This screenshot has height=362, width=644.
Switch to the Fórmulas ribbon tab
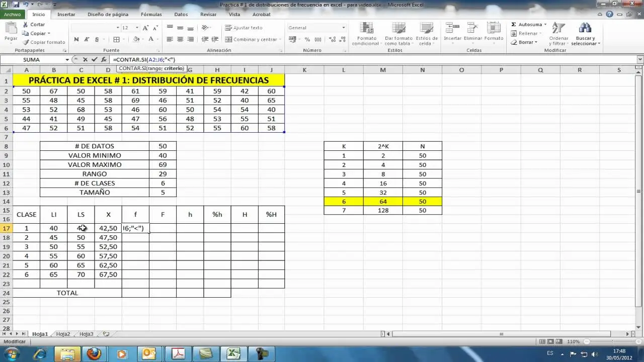151,15
